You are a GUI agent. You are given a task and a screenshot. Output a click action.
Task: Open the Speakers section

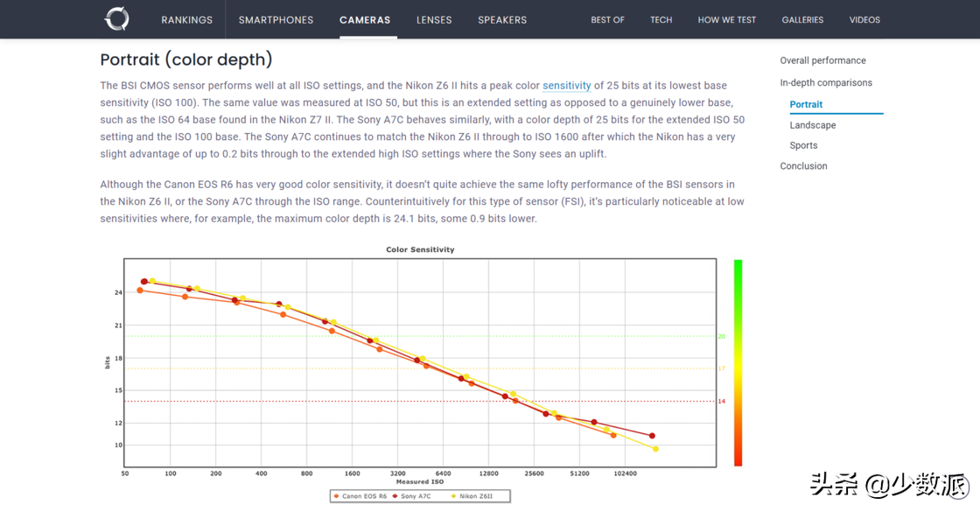coord(502,20)
